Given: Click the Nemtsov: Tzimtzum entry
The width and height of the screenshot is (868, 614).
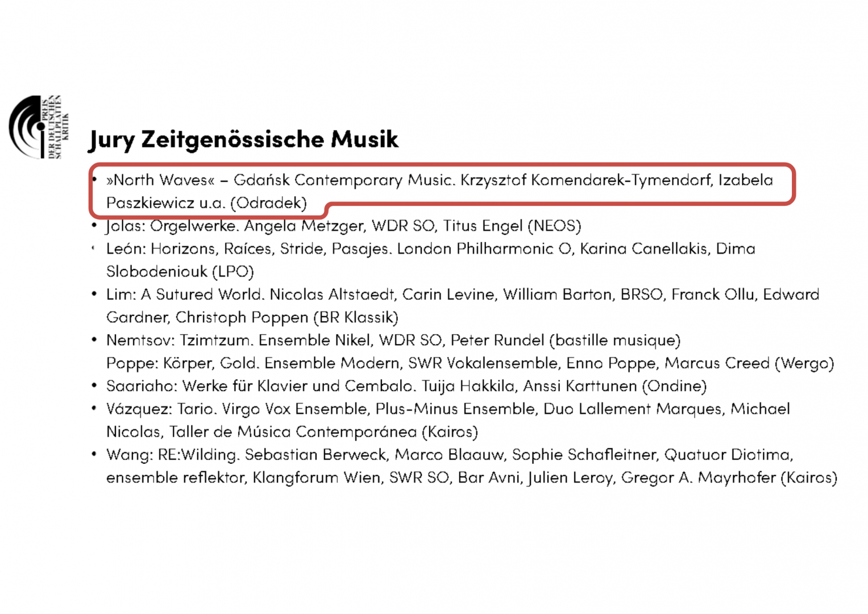Looking at the screenshot, I should [392, 341].
